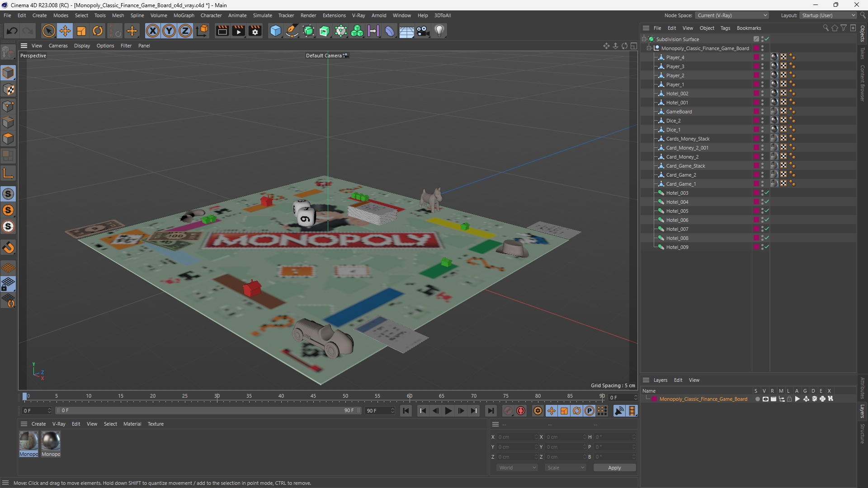Image resolution: width=868 pixels, height=488 pixels.
Task: Play the animation forward
Action: point(448,411)
